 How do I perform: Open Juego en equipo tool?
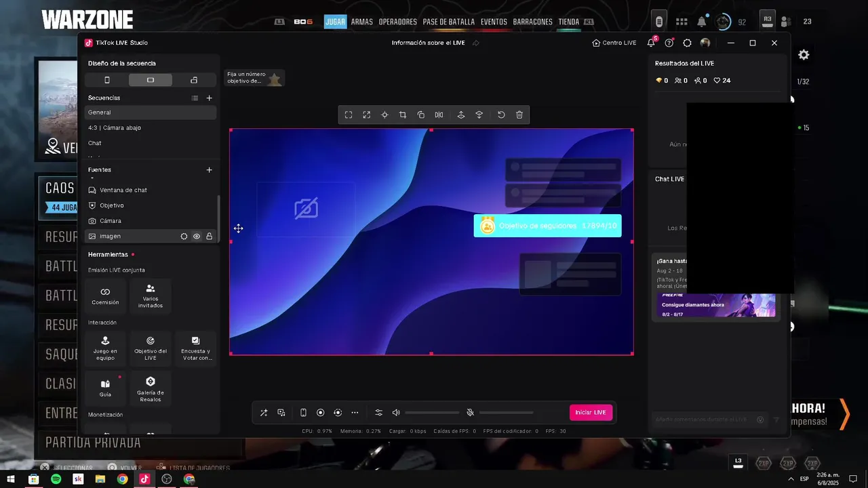(x=105, y=348)
